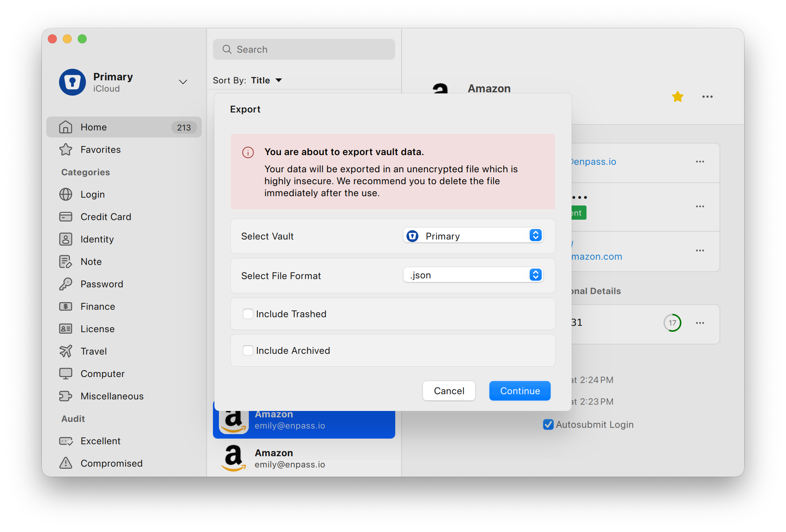
Task: Click the info icon in export warning
Action: click(x=248, y=152)
